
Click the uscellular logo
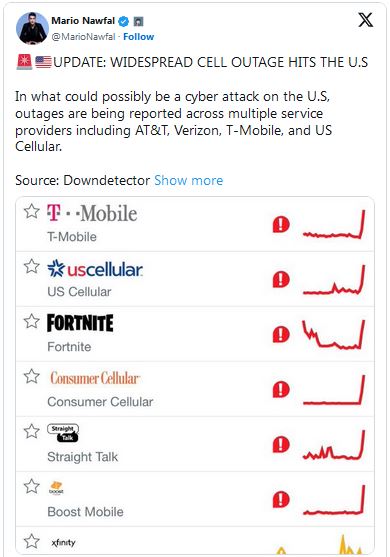coord(95,269)
